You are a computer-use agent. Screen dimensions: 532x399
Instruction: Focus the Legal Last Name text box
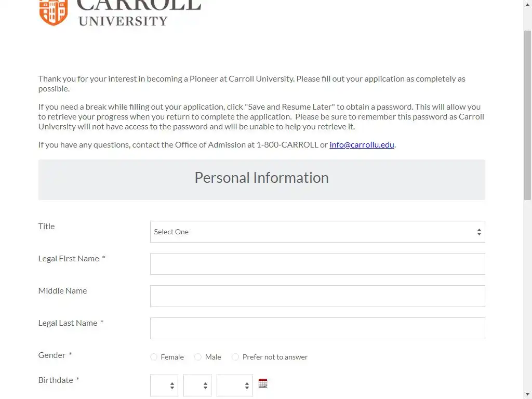[x=317, y=328]
